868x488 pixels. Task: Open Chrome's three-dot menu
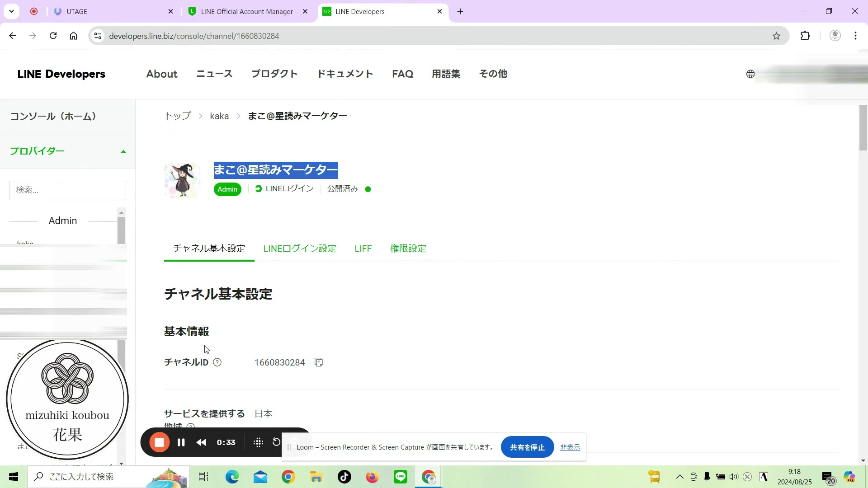(855, 36)
